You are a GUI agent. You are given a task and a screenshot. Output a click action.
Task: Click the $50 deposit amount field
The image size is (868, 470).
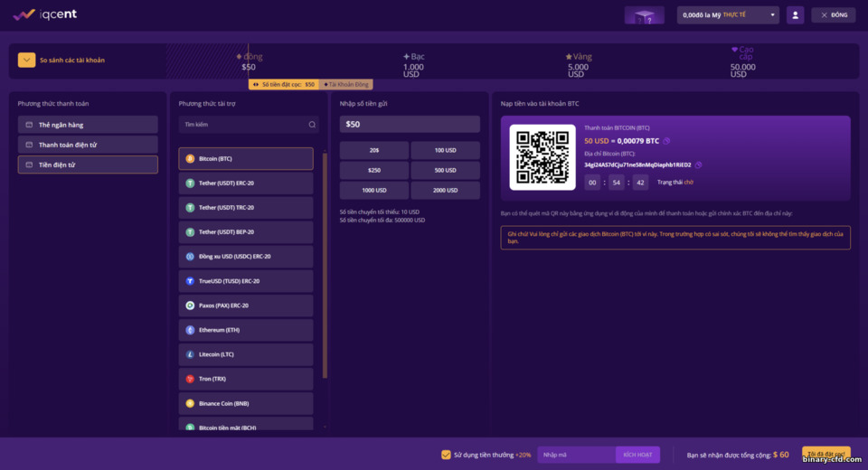pyautogui.click(x=410, y=124)
